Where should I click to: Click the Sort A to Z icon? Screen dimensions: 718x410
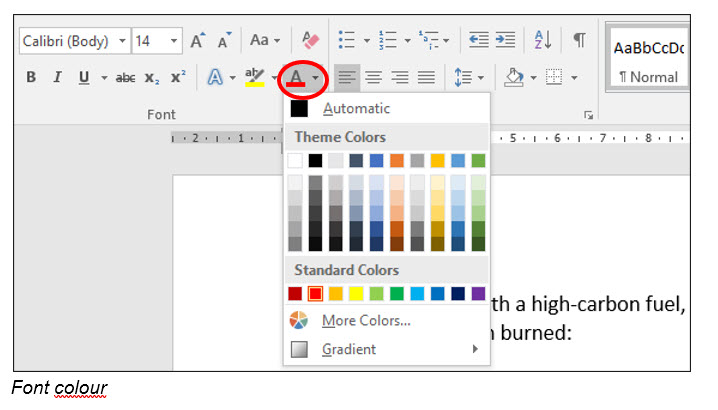pyautogui.click(x=543, y=40)
